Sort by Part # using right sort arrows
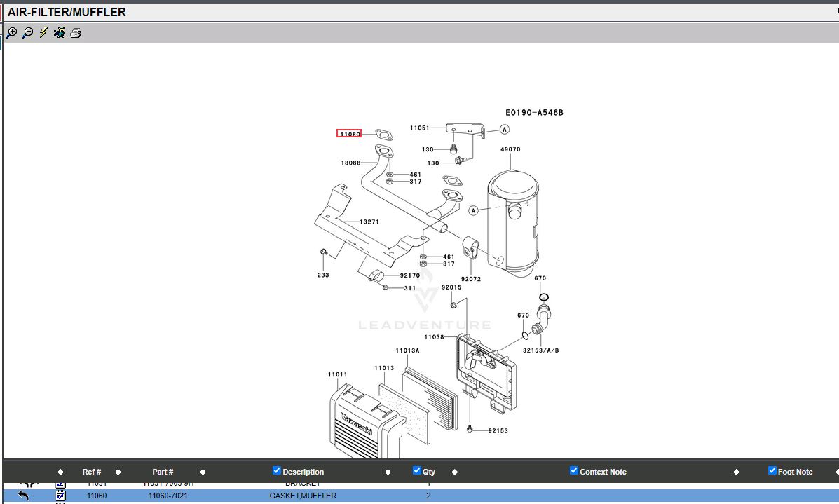This screenshot has height=504, width=839. click(203, 472)
